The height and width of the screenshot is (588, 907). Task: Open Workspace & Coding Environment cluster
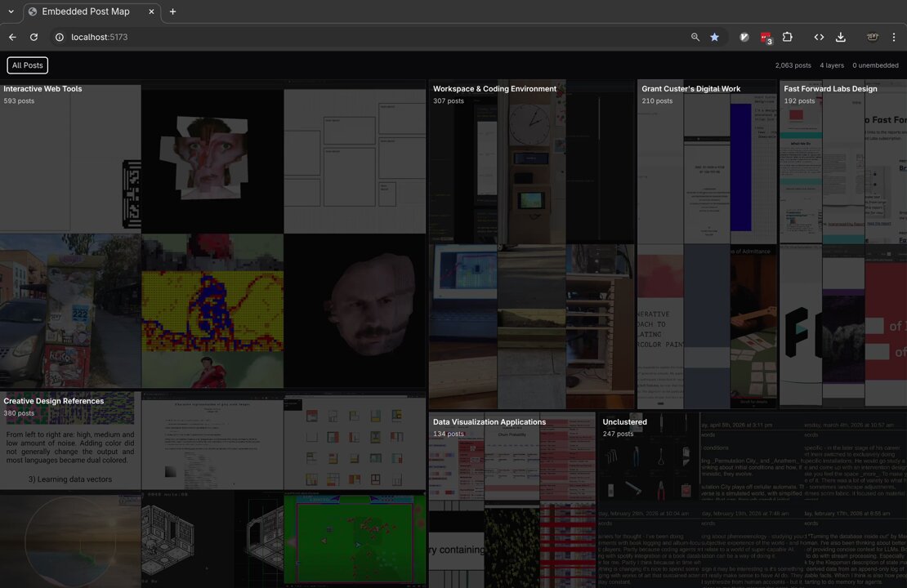(494, 88)
